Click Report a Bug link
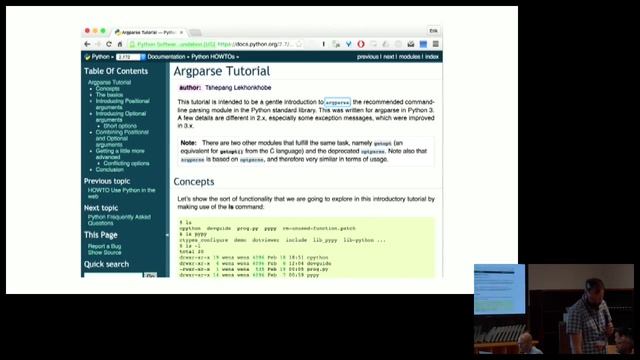640x360 pixels. 104,246
